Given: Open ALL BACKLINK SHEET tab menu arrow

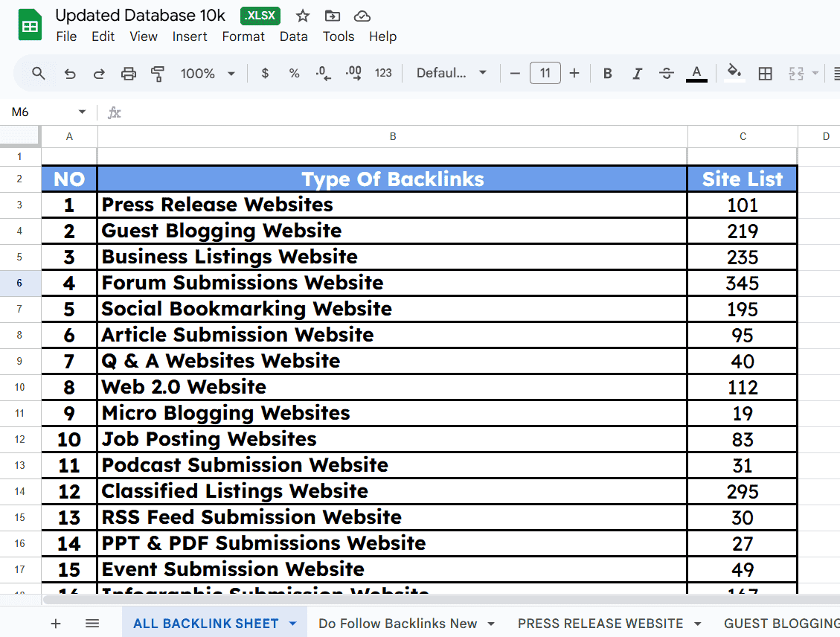Looking at the screenshot, I should (293, 624).
